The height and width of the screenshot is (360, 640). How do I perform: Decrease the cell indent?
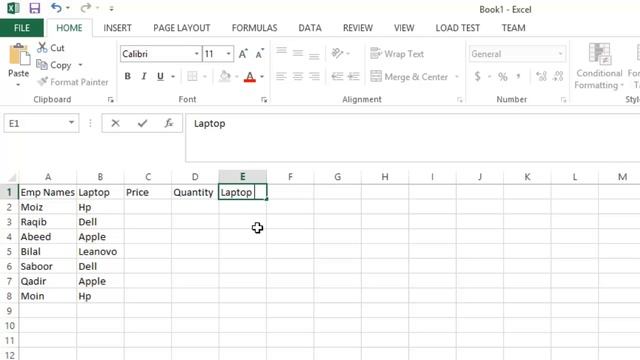click(x=337, y=76)
